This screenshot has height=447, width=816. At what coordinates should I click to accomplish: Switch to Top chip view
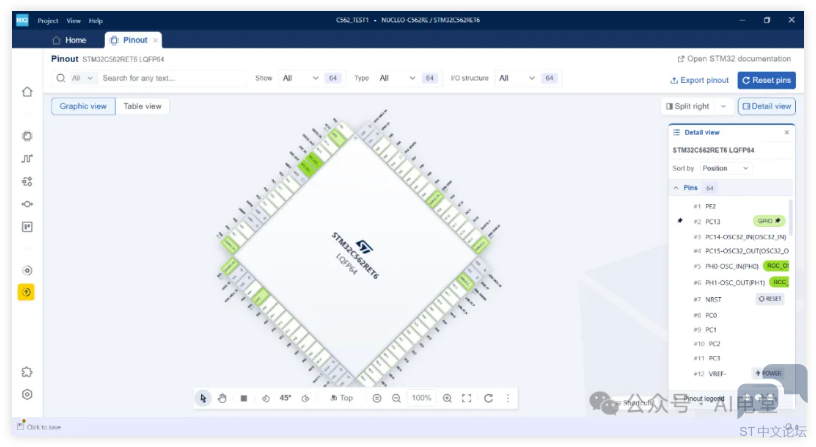point(341,398)
